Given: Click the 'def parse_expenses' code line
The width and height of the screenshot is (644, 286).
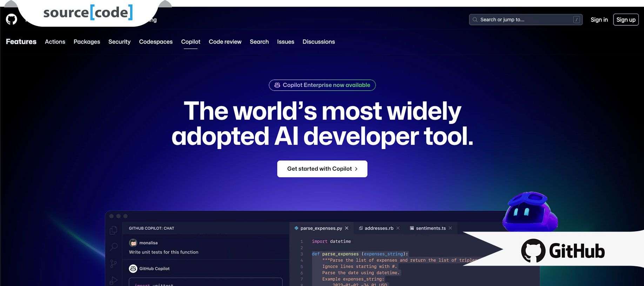Looking at the screenshot, I should pos(360,254).
